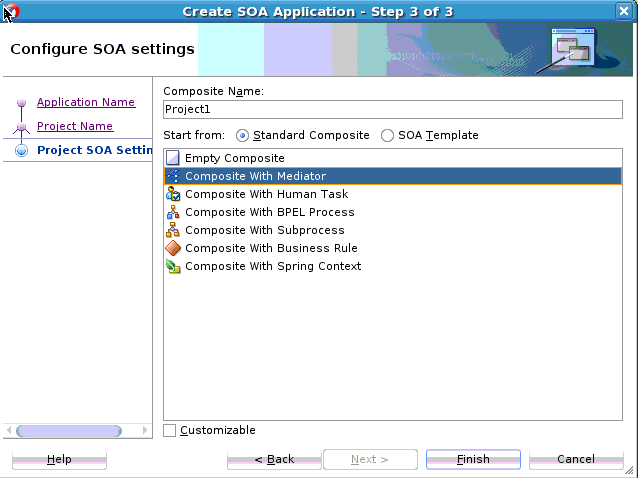Choose the Spring Context leaf icon
The image size is (638, 478).
pyautogui.click(x=173, y=266)
